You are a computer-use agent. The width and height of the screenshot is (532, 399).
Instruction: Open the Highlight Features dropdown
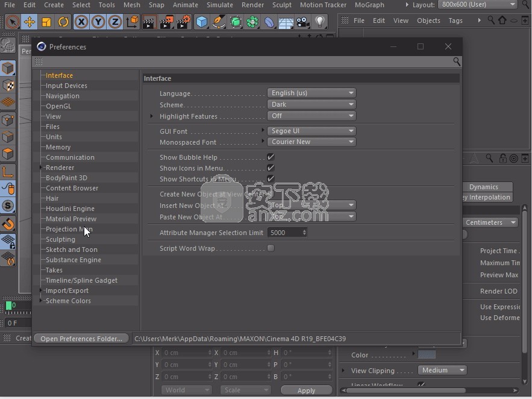[x=311, y=116]
